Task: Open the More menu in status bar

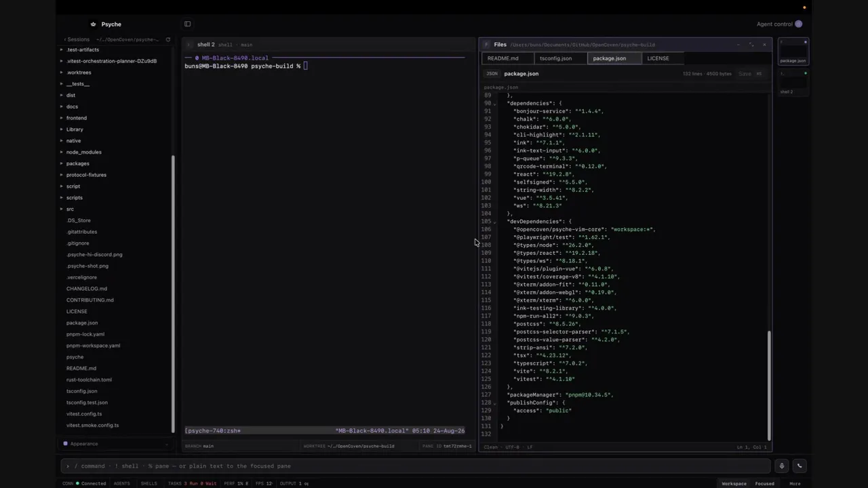Action: click(x=795, y=483)
